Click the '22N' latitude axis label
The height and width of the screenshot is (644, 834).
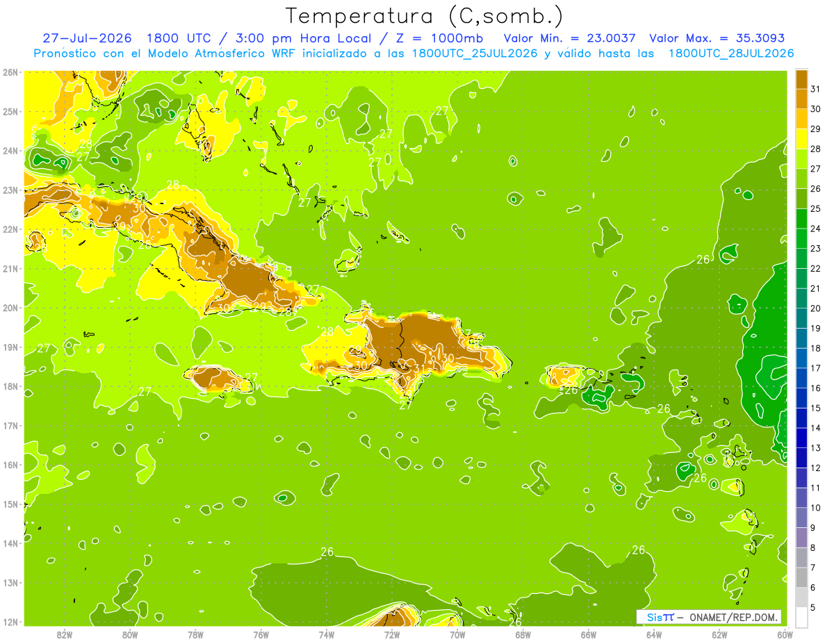pyautogui.click(x=10, y=229)
